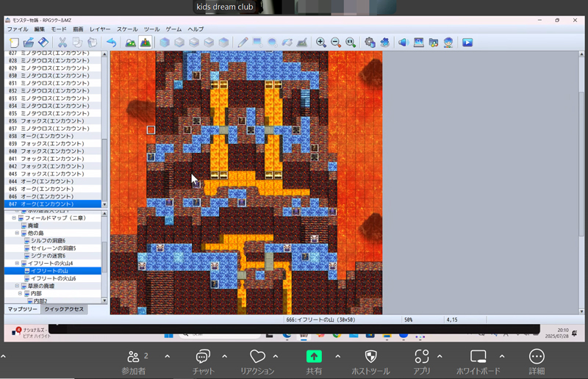Switch to Event mode icon
Screen dimensions: 588x379
point(145,43)
